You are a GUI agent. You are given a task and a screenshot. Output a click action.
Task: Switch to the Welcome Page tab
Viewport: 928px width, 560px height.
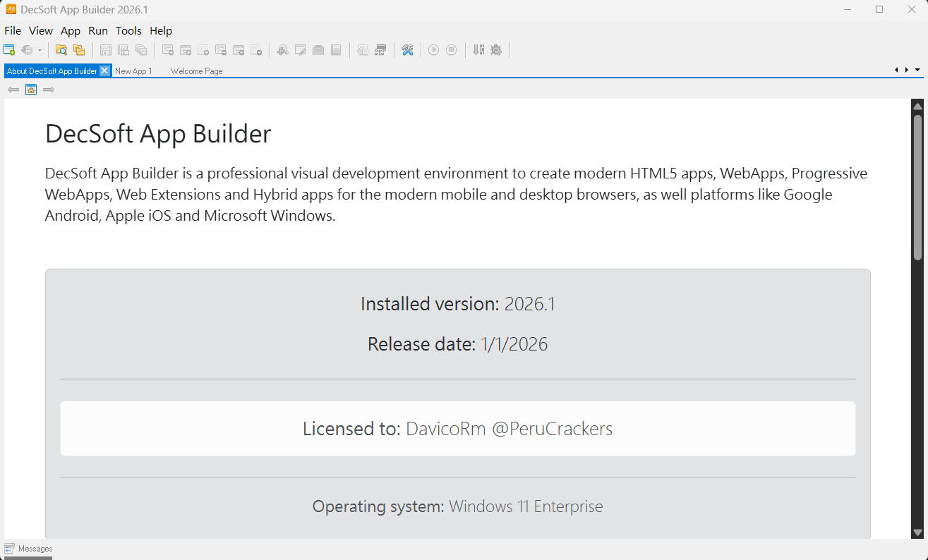pyautogui.click(x=197, y=71)
